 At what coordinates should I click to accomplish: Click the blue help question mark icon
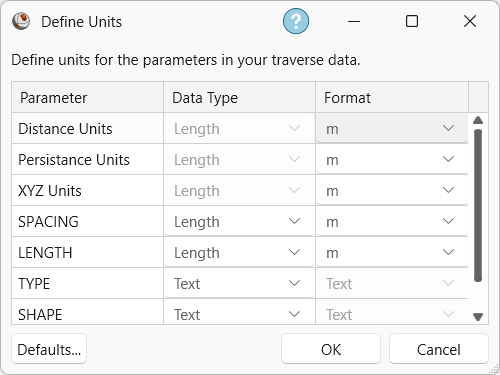pos(296,21)
